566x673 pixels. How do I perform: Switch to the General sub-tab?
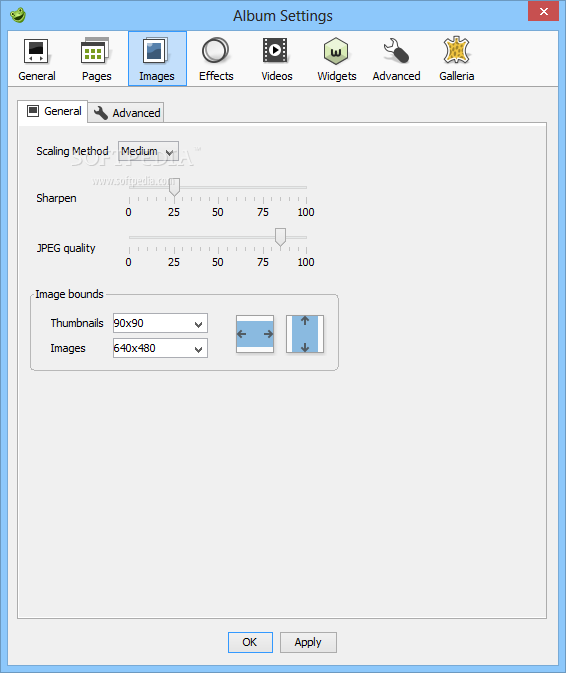pyautogui.click(x=53, y=112)
